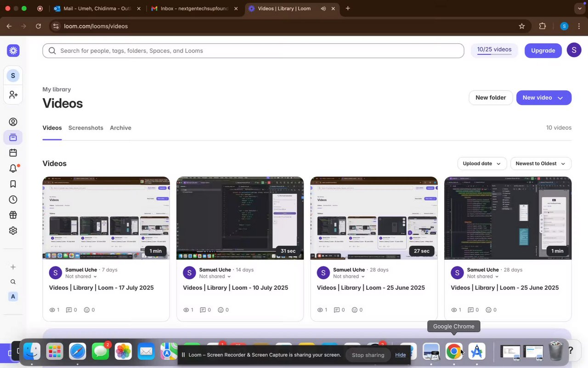Open the gift icon in the sidebar
This screenshot has width=588, height=368.
click(x=13, y=215)
